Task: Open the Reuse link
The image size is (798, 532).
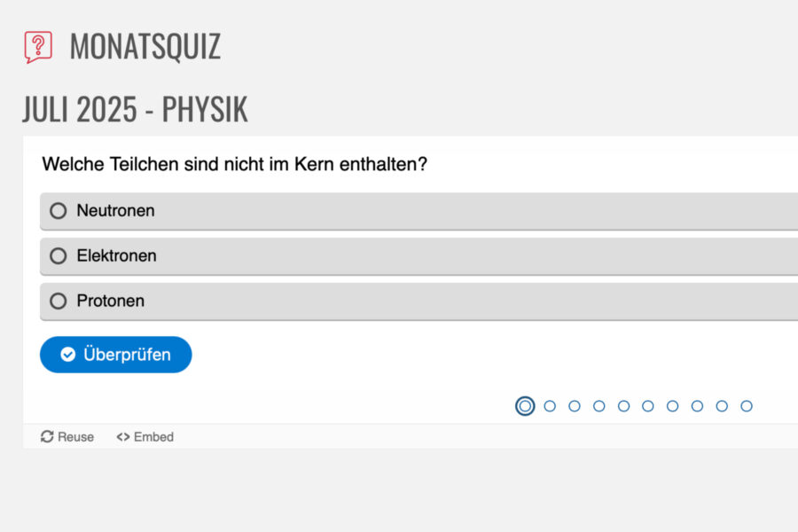Action: 75,437
